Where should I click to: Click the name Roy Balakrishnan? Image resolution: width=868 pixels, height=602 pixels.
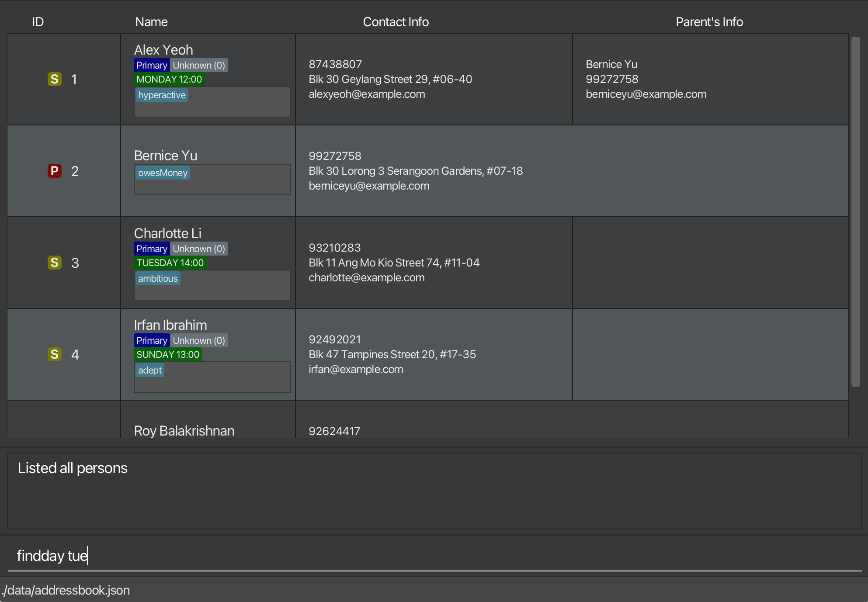184,431
